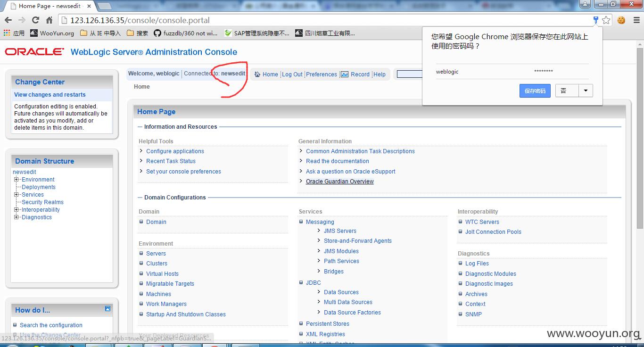Click the browser Forward arrow

22,20
